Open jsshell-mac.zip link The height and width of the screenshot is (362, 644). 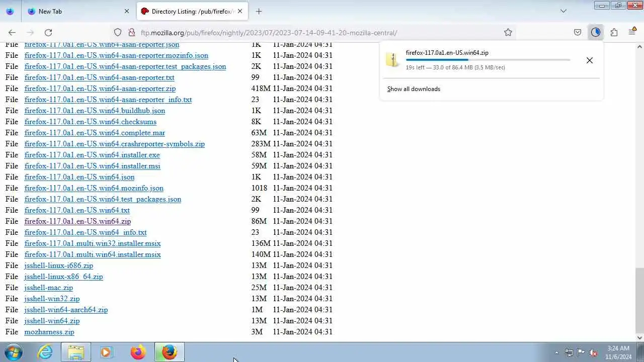49,288
